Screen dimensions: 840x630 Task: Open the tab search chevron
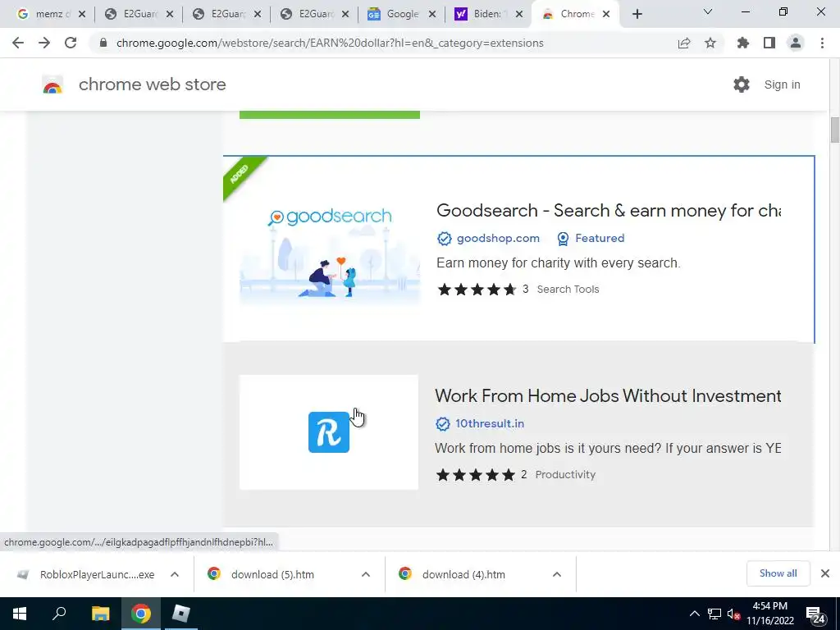coord(708,11)
